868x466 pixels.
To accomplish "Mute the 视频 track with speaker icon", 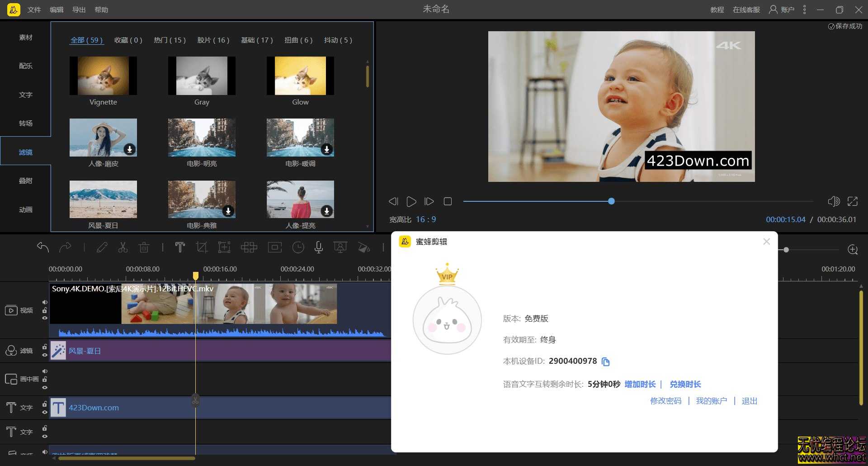I will 45,302.
